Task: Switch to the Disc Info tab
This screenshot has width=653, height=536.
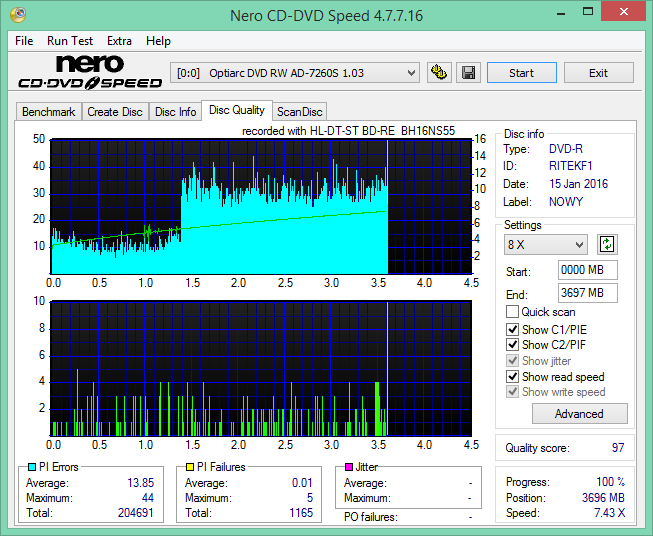Action: tap(175, 112)
